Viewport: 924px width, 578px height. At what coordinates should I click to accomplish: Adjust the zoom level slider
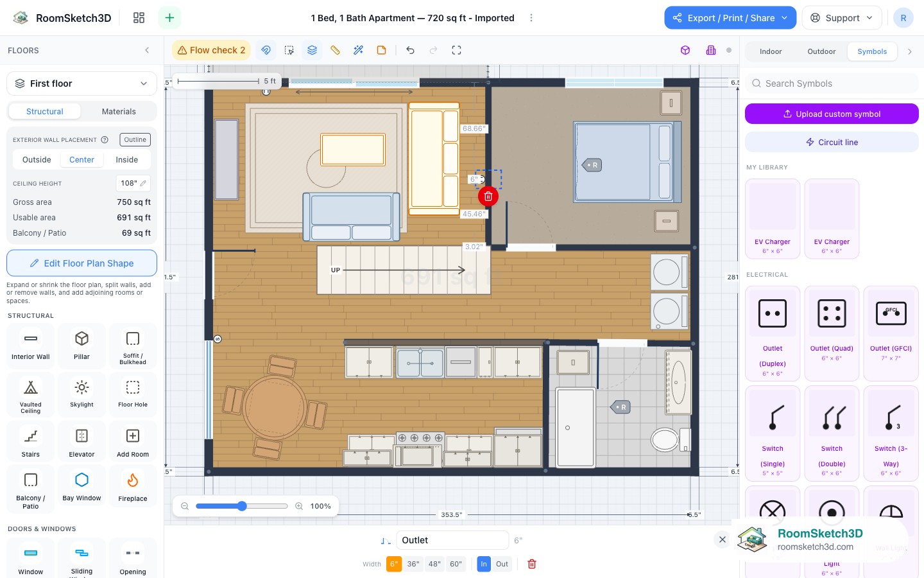242,506
